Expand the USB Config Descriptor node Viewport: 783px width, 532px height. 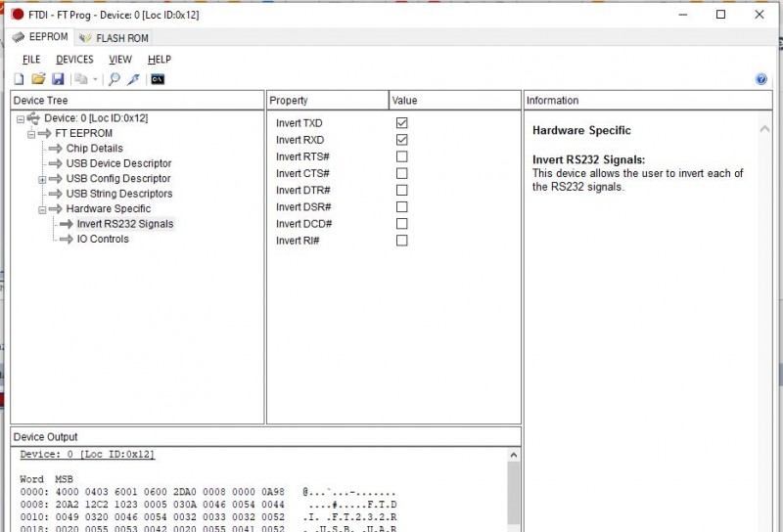click(42, 180)
